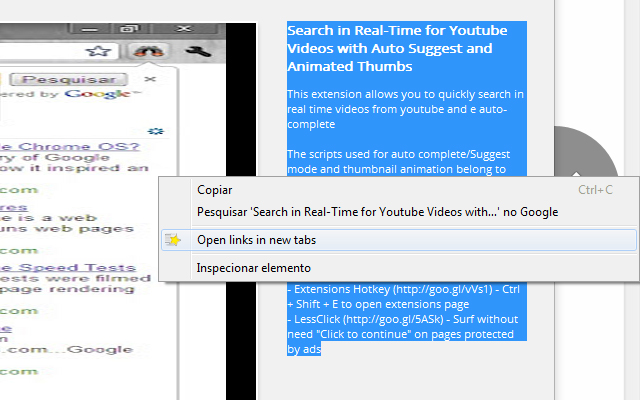Click the Copiar context menu entry
This screenshot has height=400, width=640.
pos(399,190)
